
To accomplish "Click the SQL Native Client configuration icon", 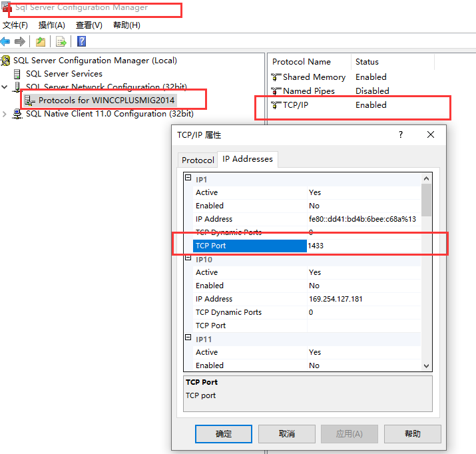I will [x=17, y=114].
